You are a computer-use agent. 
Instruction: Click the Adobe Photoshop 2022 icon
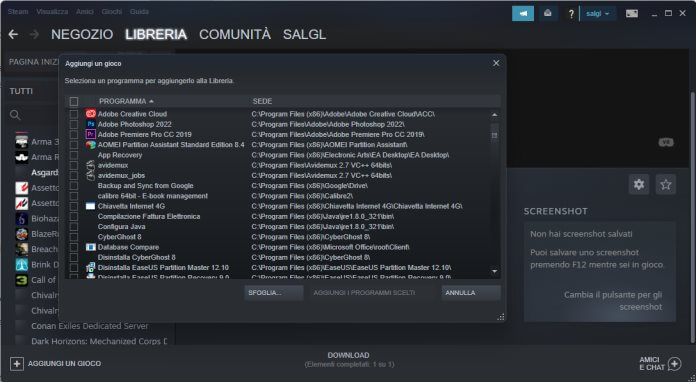click(x=91, y=124)
